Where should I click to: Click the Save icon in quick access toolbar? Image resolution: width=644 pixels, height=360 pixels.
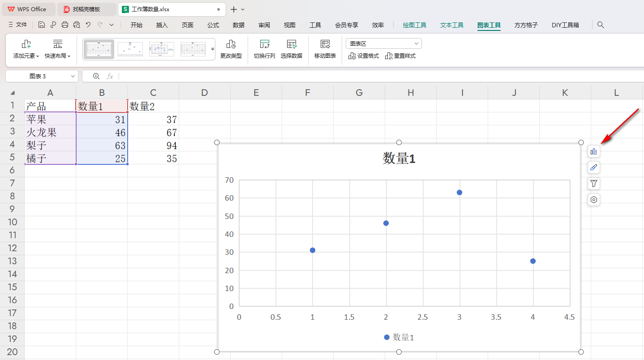pyautogui.click(x=42, y=25)
